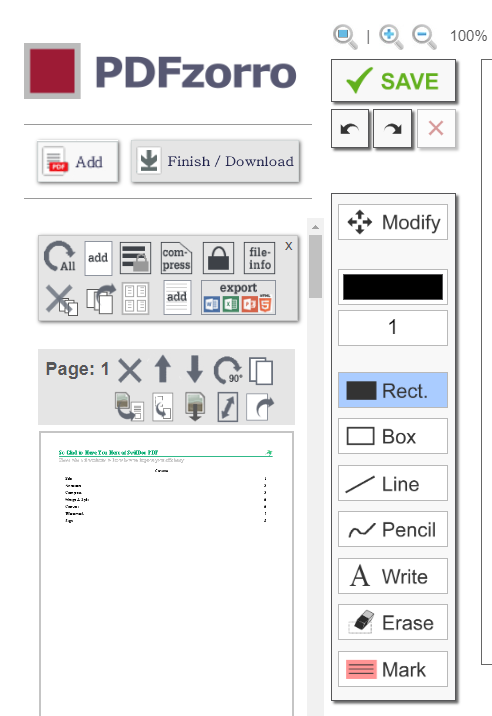Click the compress PDF icon
Screen dimensions: 492x716
coord(177,258)
